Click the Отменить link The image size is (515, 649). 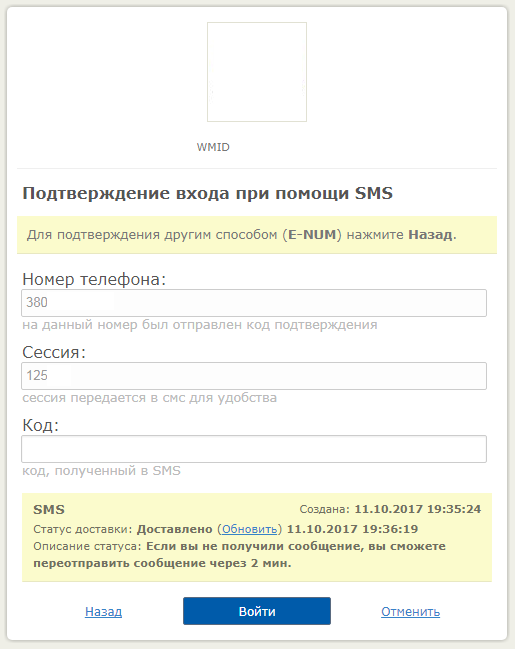click(410, 611)
